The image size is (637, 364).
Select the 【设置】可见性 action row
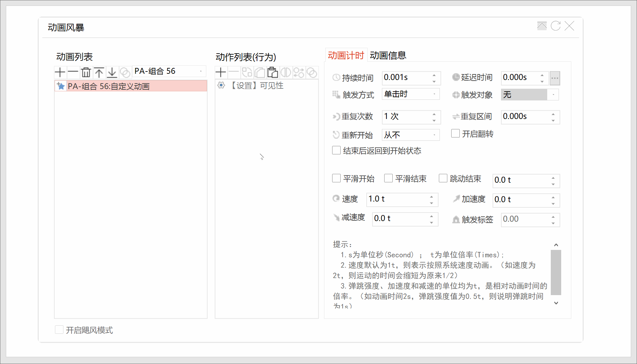click(x=267, y=85)
